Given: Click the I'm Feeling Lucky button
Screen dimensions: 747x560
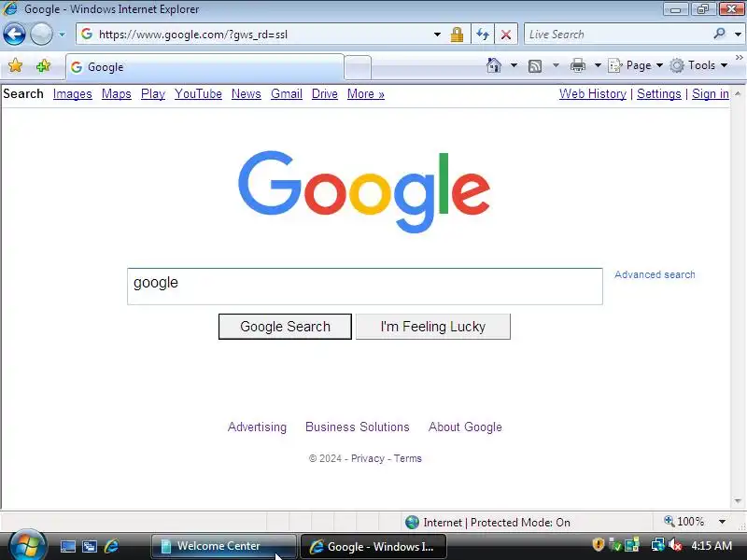Looking at the screenshot, I should coord(433,327).
